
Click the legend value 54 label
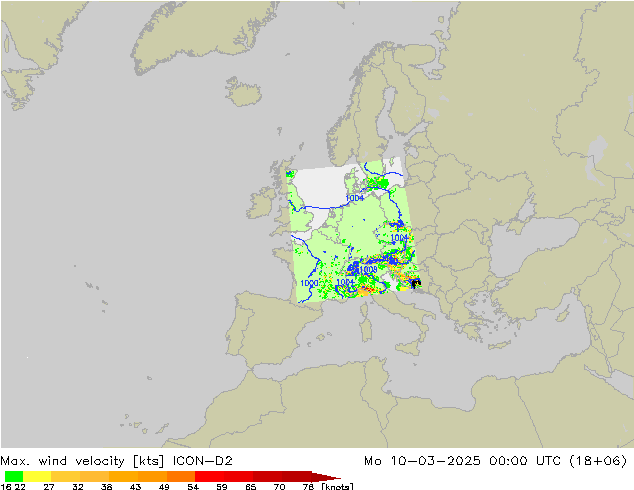193,486
